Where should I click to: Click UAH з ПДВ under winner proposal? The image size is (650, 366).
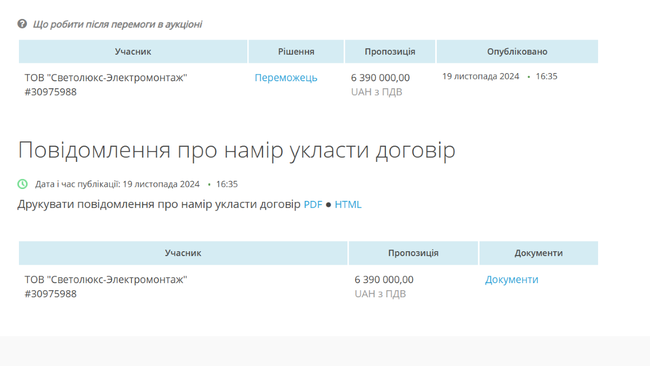pos(376,92)
